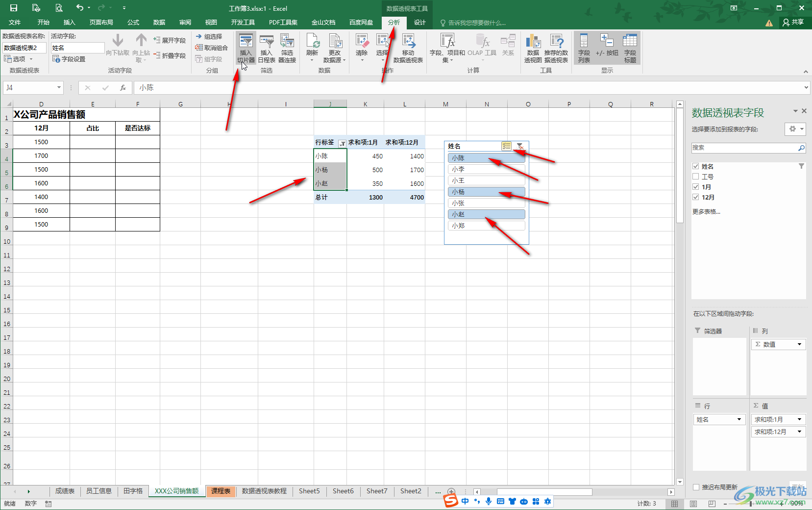The image size is (812, 510).
Task: Click the 取消组合 button
Action: (x=212, y=48)
